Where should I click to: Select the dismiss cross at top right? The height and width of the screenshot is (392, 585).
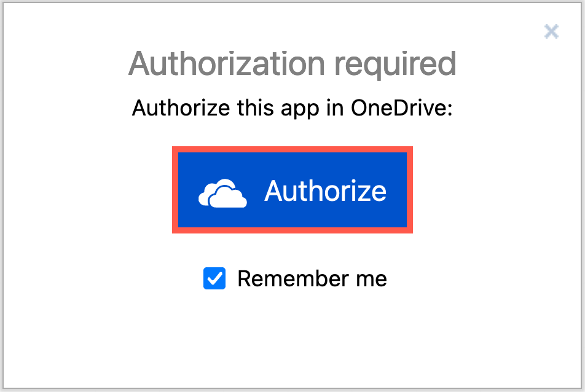pyautogui.click(x=551, y=31)
